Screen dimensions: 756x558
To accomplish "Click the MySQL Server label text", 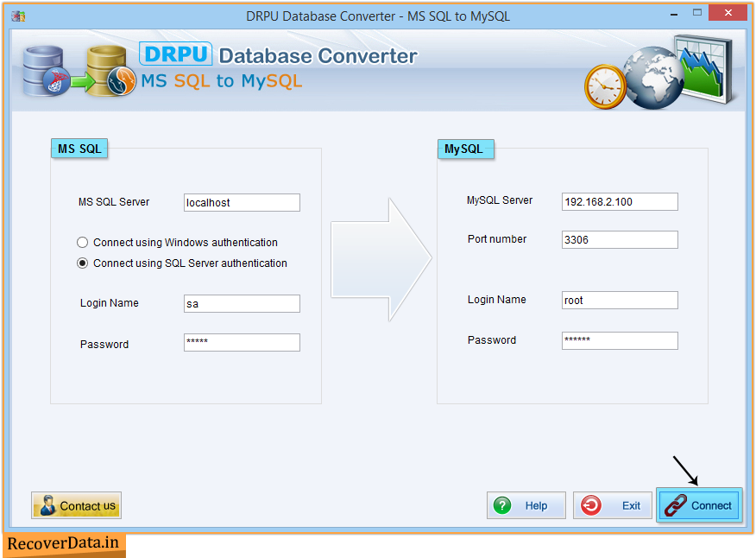I will click(x=500, y=200).
